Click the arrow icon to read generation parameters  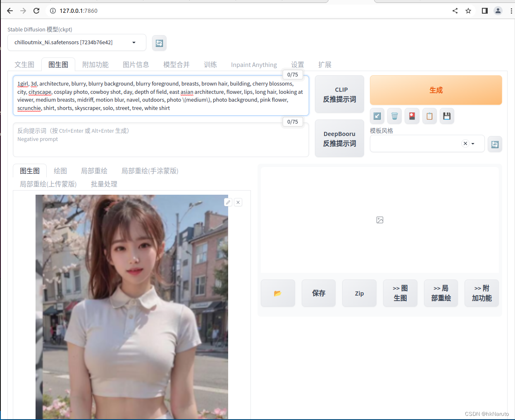[x=377, y=116]
